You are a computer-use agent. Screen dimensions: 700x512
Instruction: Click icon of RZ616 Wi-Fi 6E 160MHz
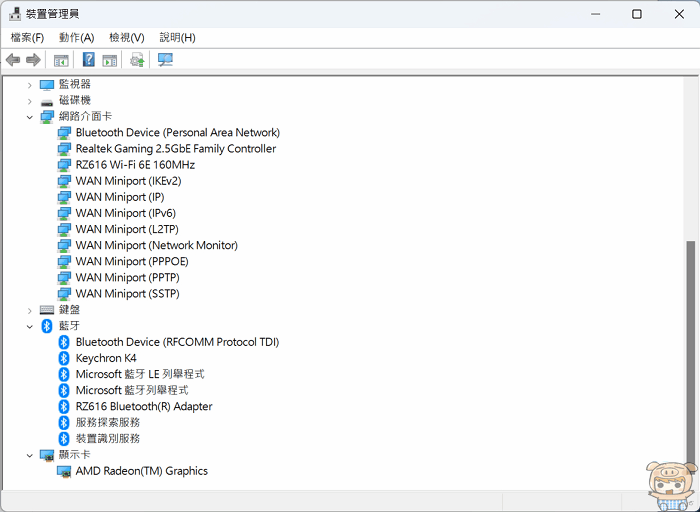pos(64,165)
